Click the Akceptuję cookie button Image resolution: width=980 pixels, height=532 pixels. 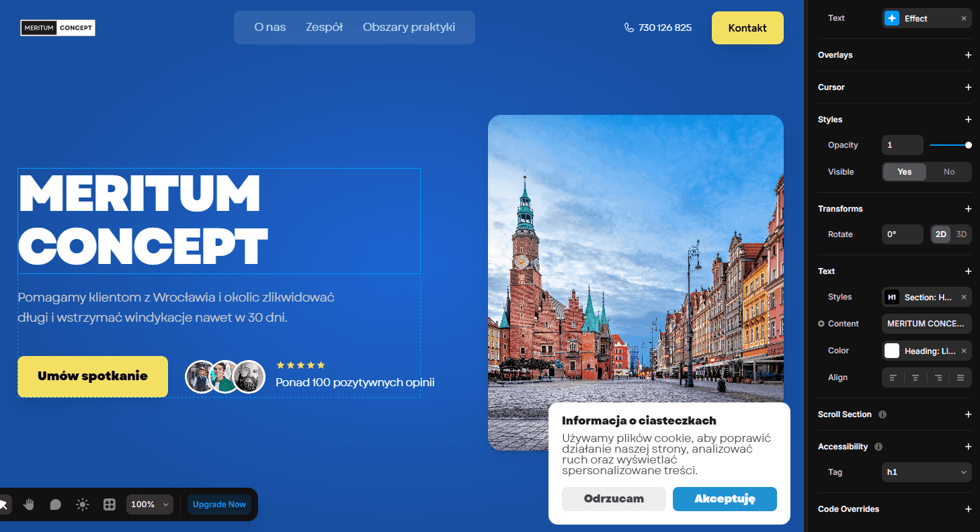(x=725, y=499)
